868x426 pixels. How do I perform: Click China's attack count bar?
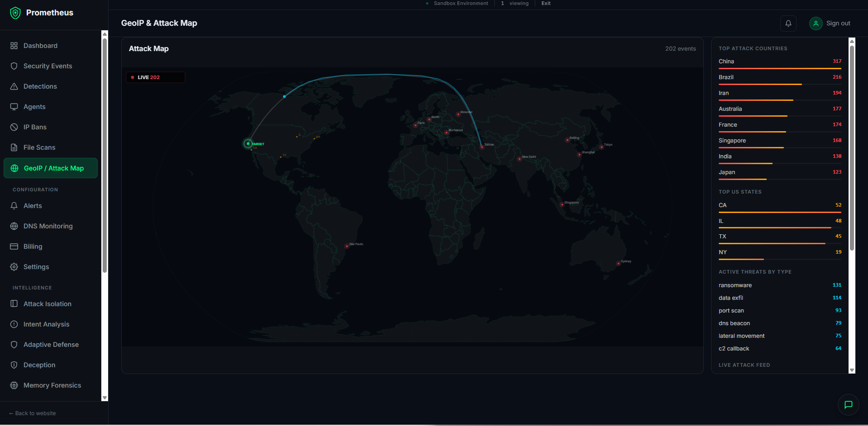click(x=780, y=68)
